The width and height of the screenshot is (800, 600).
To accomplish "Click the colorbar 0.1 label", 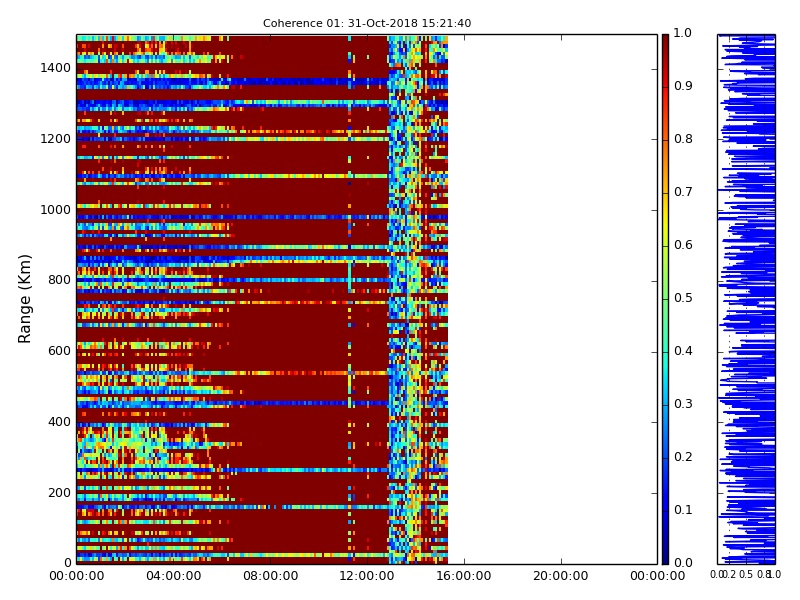I will (683, 510).
